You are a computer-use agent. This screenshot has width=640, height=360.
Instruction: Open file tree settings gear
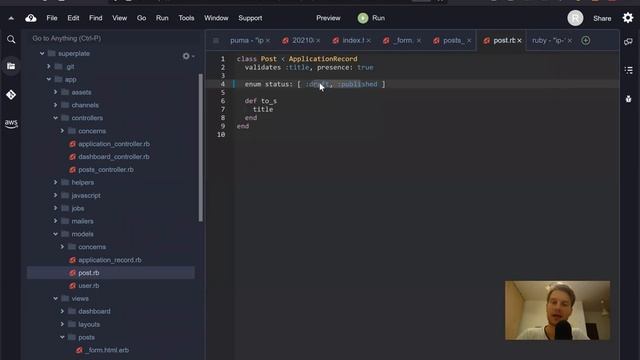[x=187, y=56]
